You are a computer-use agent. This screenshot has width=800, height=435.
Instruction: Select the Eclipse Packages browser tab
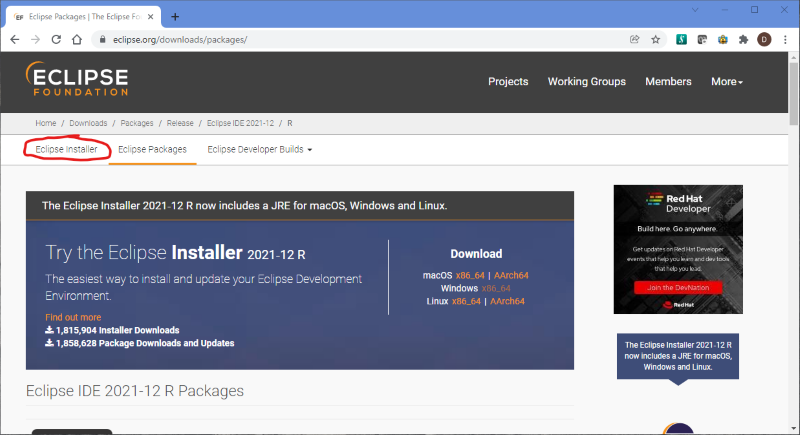(x=84, y=17)
